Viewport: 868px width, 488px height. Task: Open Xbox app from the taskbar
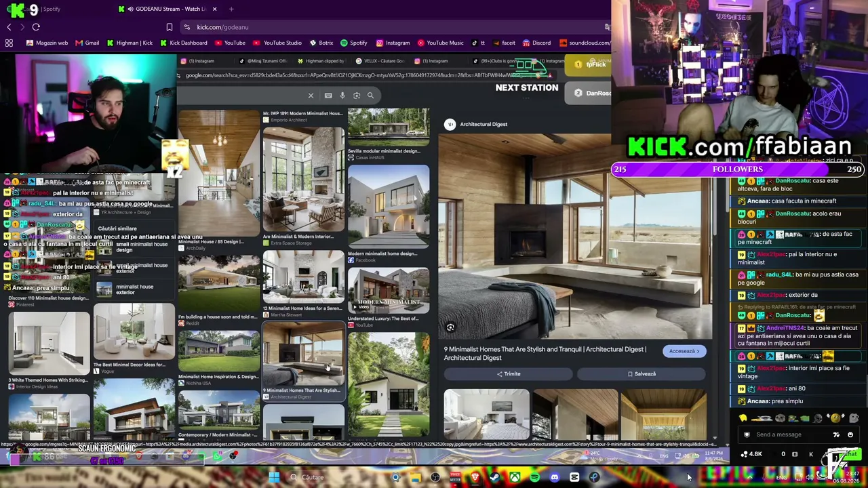[x=515, y=478]
